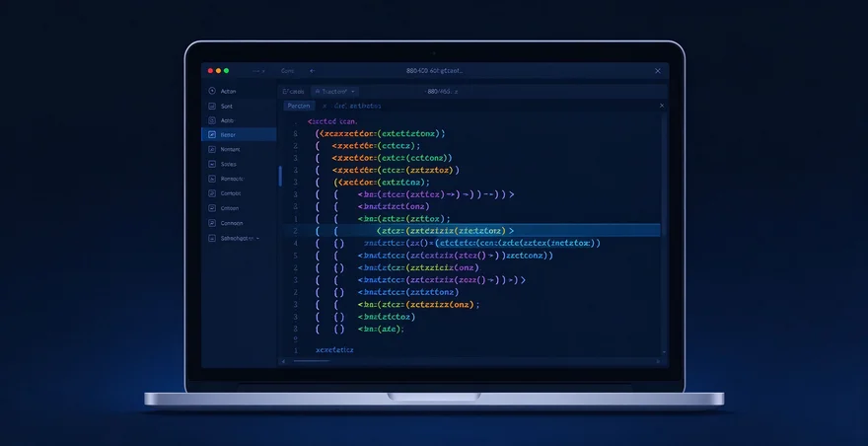Click the icon beside Criboon in sidebar
Viewport: 868px width, 446px height.
coord(211,208)
